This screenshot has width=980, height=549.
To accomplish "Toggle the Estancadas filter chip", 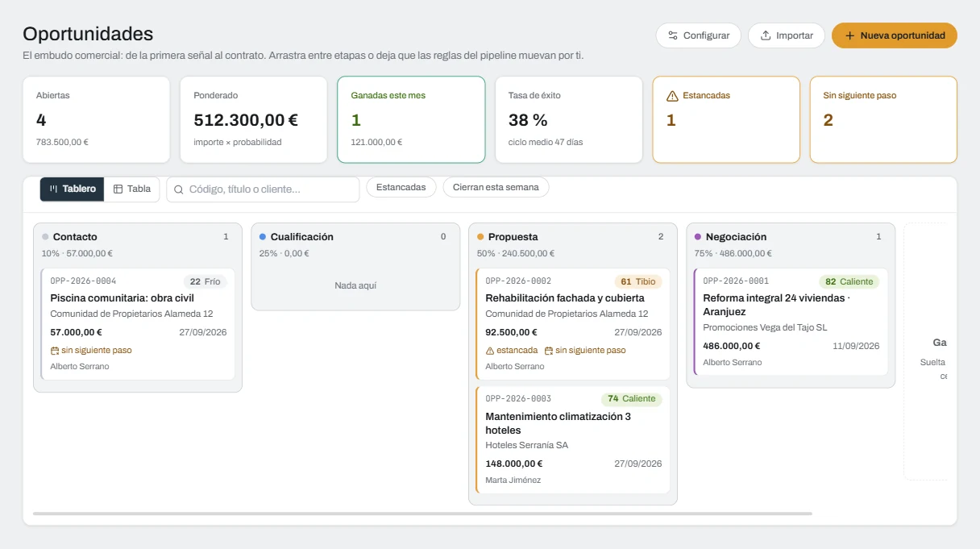I will tap(401, 187).
